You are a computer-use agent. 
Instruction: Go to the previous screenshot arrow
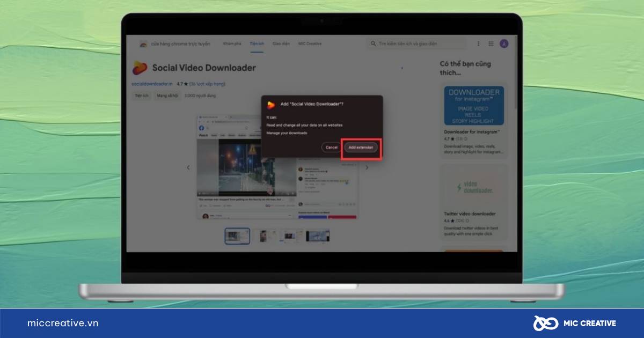pos(188,167)
